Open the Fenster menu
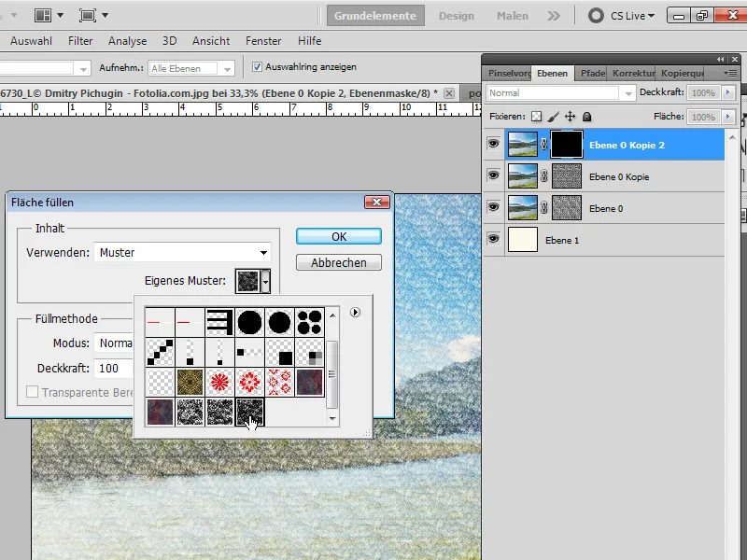 click(x=263, y=41)
